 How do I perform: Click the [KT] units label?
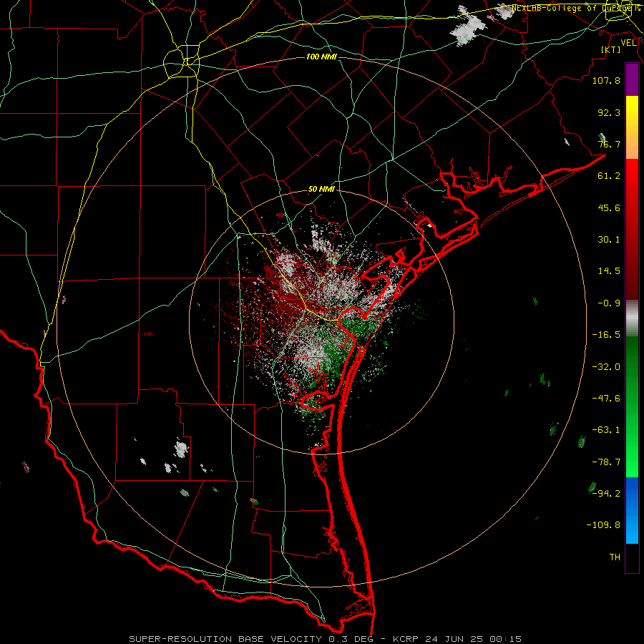tap(611, 49)
